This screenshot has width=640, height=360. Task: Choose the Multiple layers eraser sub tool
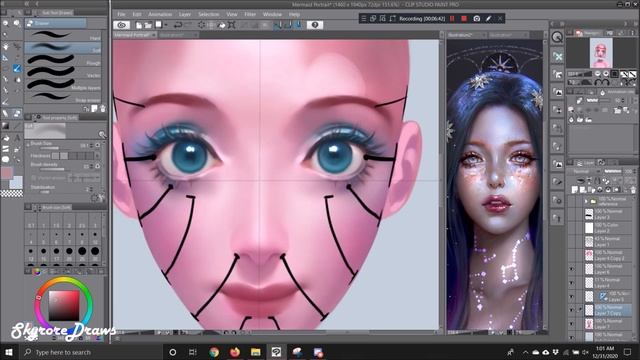click(x=63, y=85)
